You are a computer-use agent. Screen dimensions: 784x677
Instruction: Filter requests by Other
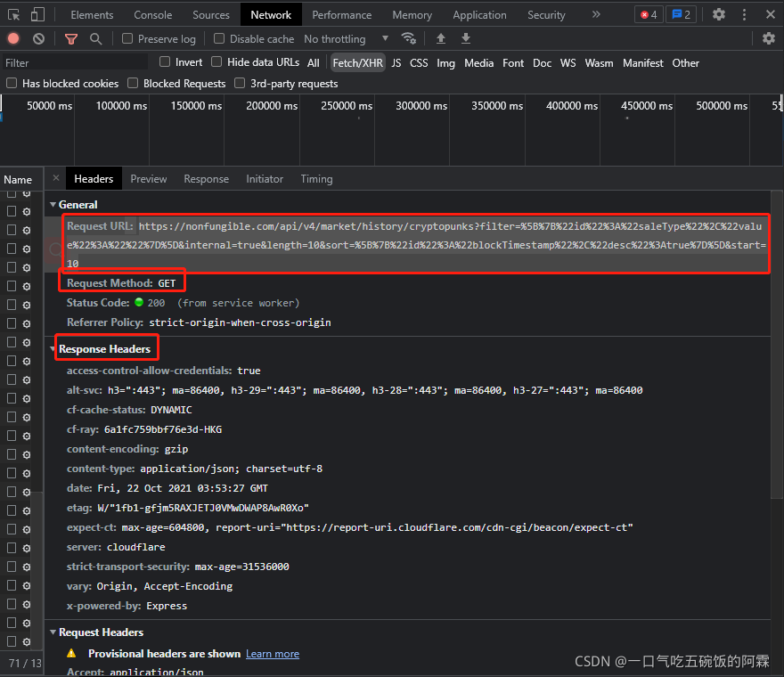pos(685,63)
